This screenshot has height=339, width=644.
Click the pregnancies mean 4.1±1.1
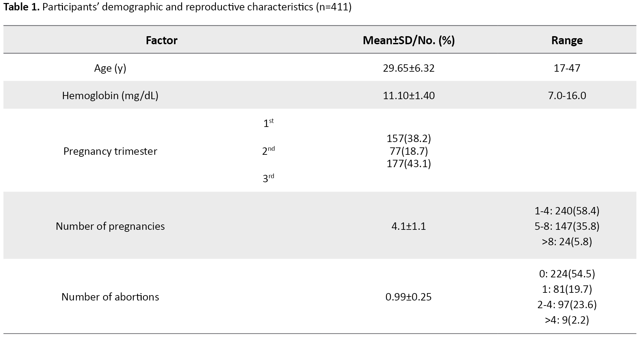coord(409,226)
